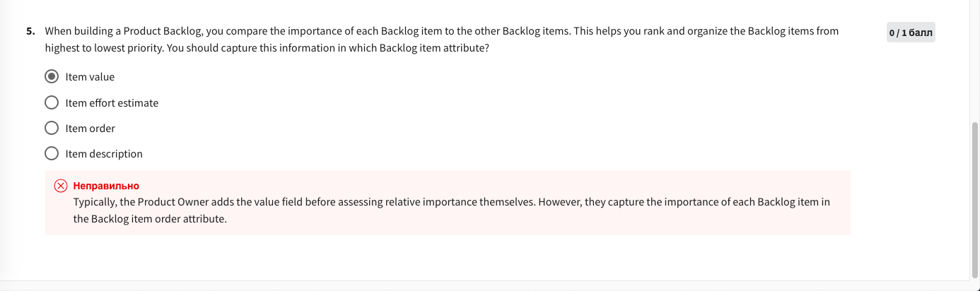Click the 'Item order' answer label text
Viewport: 980px width, 291px height.
tap(91, 128)
